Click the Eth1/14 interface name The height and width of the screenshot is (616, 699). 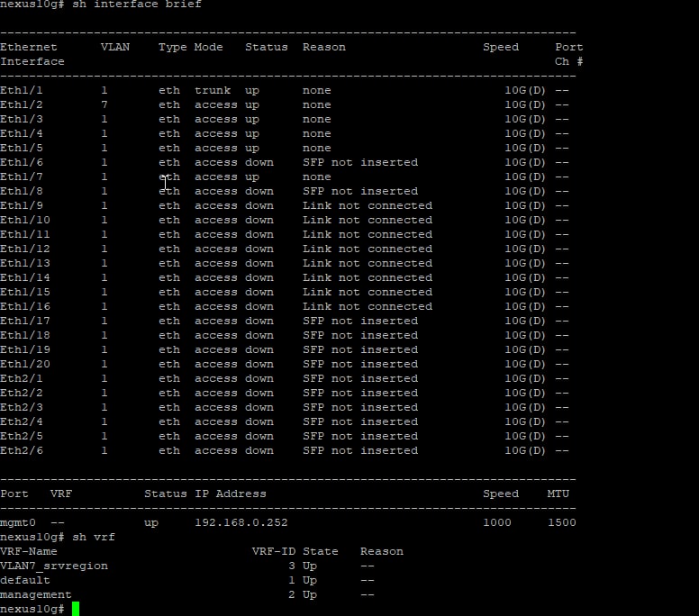coord(25,277)
